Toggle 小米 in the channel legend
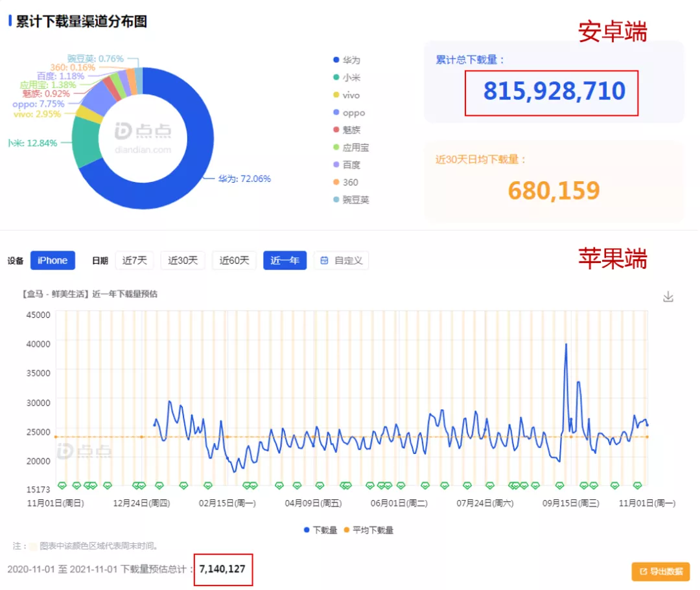The width and height of the screenshot is (700, 590). (x=347, y=77)
